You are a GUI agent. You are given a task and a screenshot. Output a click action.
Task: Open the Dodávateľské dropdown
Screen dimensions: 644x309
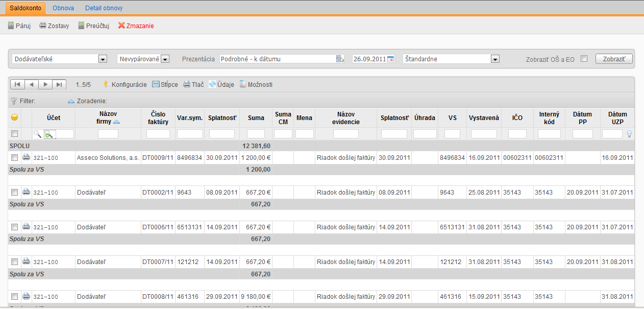[60, 59]
